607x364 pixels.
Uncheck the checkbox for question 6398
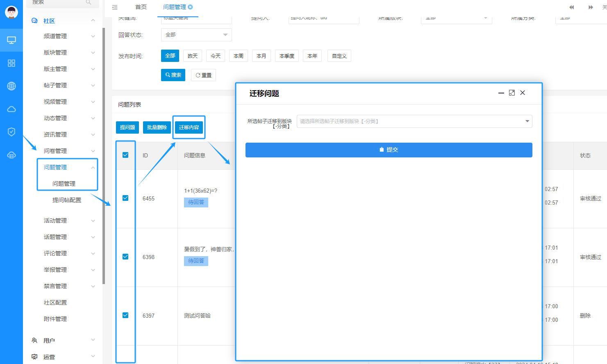click(125, 257)
